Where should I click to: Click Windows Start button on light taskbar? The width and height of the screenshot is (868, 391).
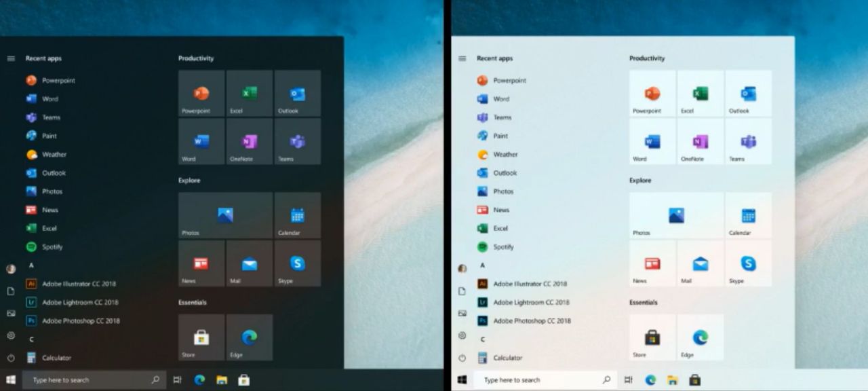point(462,380)
